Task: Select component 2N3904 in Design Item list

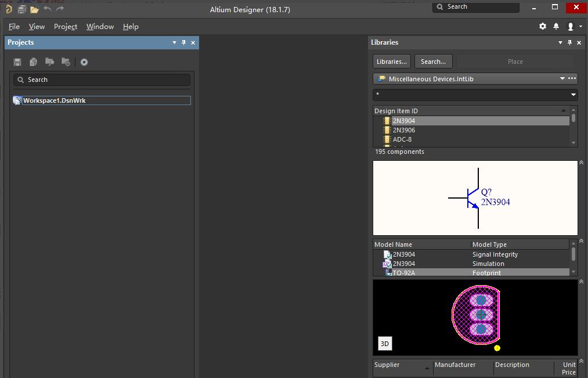Action: pyautogui.click(x=471, y=121)
